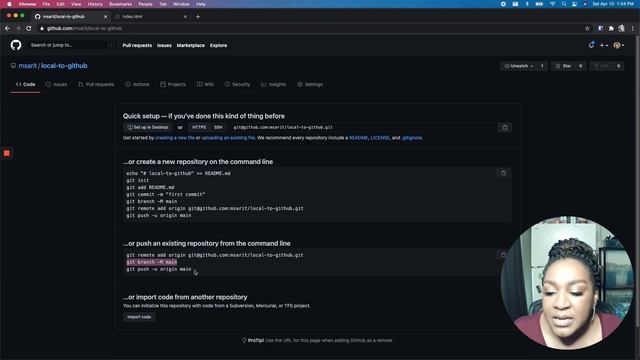
Task: Click the 'git push -u origin main' last line
Action: (159, 269)
